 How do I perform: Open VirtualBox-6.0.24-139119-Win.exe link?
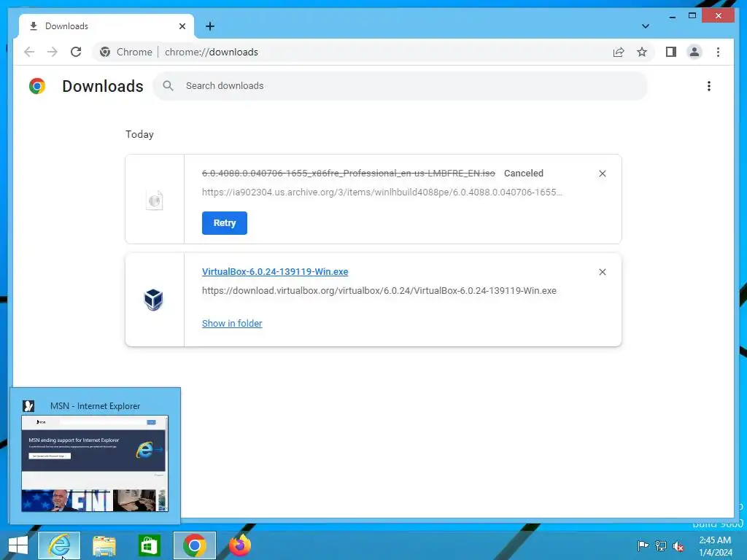(275, 271)
